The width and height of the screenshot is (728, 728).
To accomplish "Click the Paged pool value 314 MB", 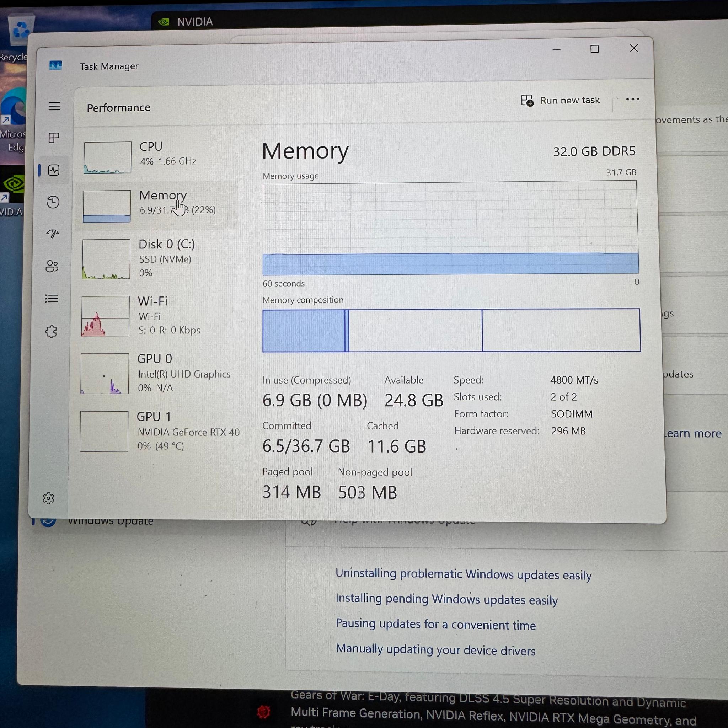I will coord(291,492).
